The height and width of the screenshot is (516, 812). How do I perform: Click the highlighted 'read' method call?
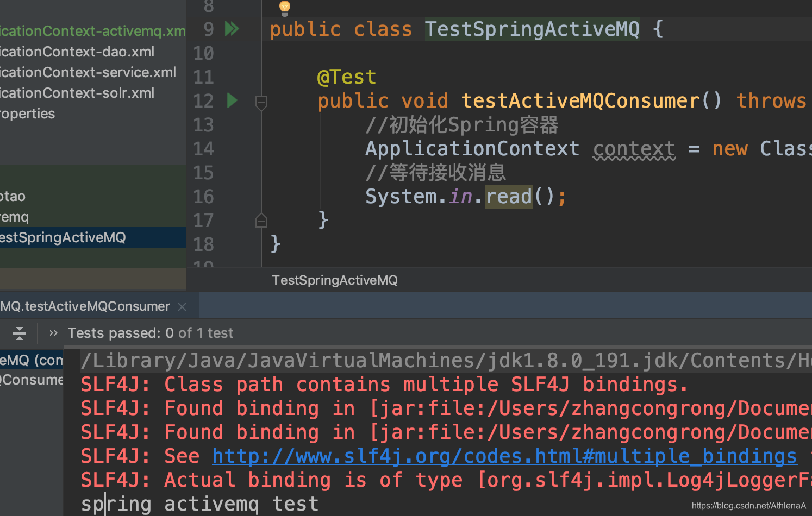click(509, 197)
